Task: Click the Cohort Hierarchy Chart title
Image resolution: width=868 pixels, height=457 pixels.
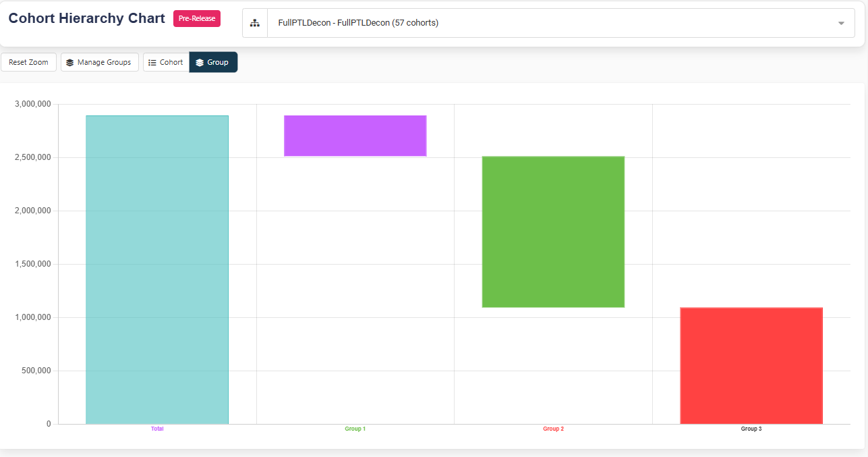Action: [86, 18]
